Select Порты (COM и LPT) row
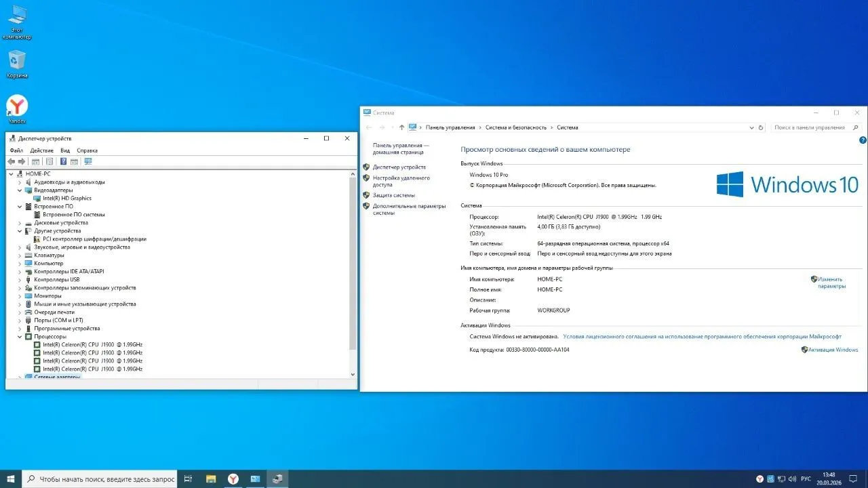The width and height of the screenshot is (868, 488). click(58, 321)
